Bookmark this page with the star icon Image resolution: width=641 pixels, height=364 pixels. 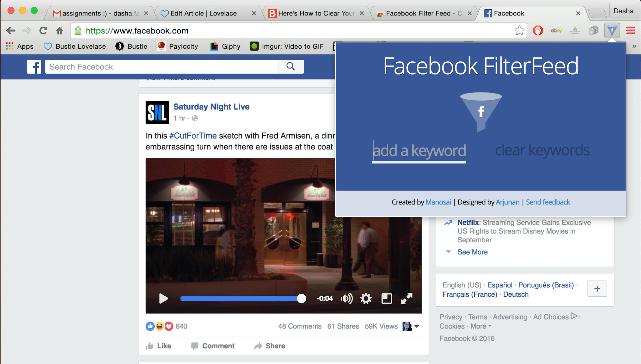519,30
